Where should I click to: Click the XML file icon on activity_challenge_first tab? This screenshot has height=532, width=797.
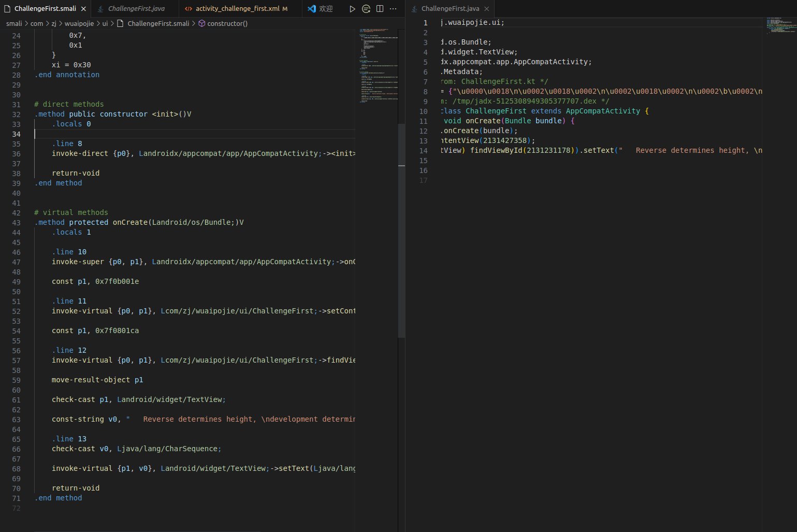[x=189, y=9]
